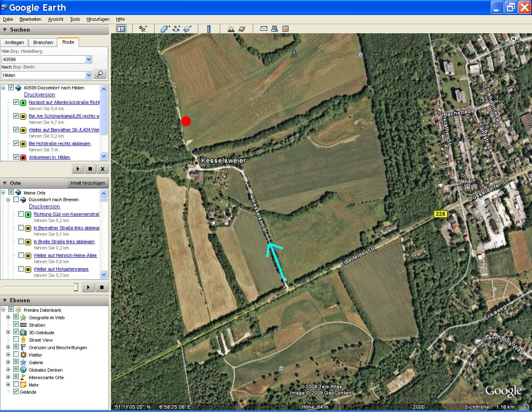The width and height of the screenshot is (532, 412).
Task: Click the Inhalt hinzufügen button
Action: coord(88,183)
